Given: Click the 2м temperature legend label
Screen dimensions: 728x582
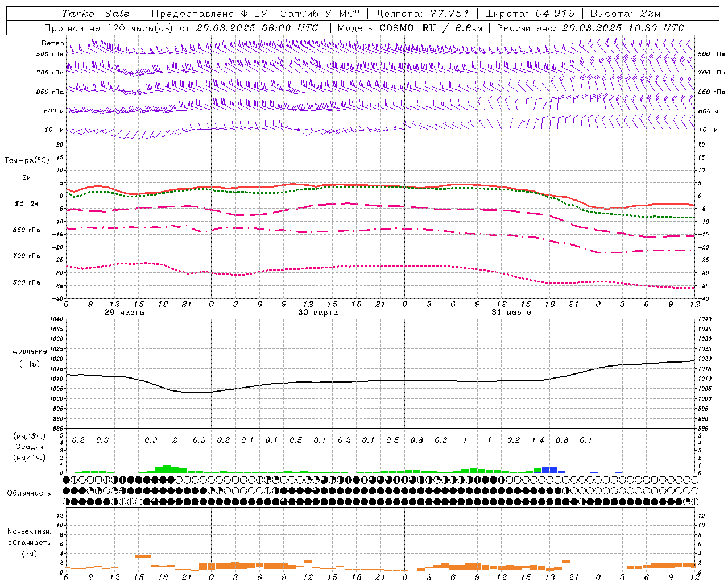Looking at the screenshot, I should (27, 177).
